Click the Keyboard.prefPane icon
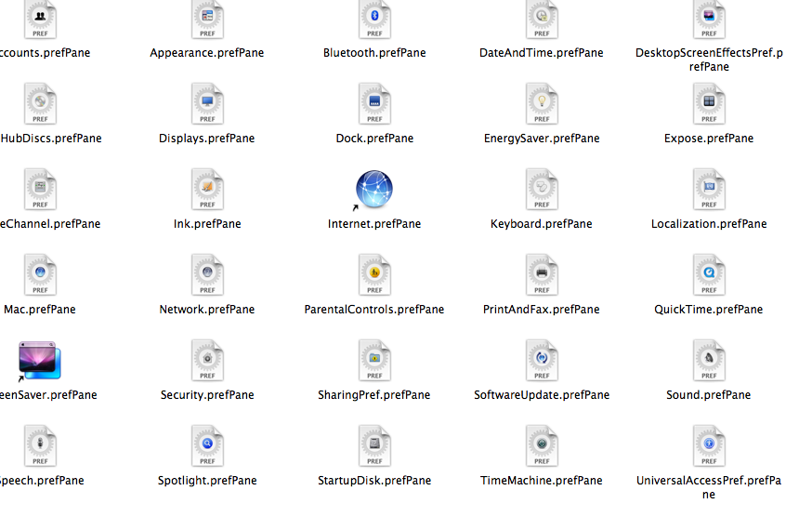Viewport: 812px width, 530px height. click(x=542, y=189)
